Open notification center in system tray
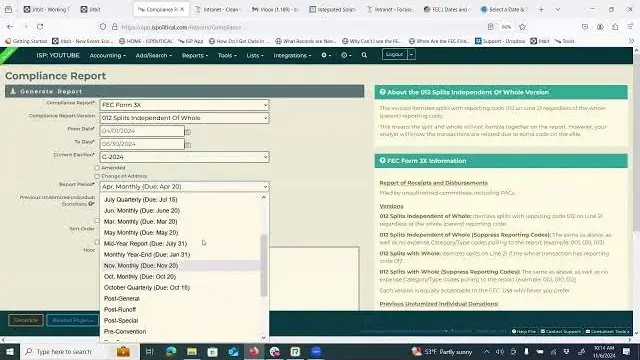This screenshot has width=640, height=360. click(627, 351)
